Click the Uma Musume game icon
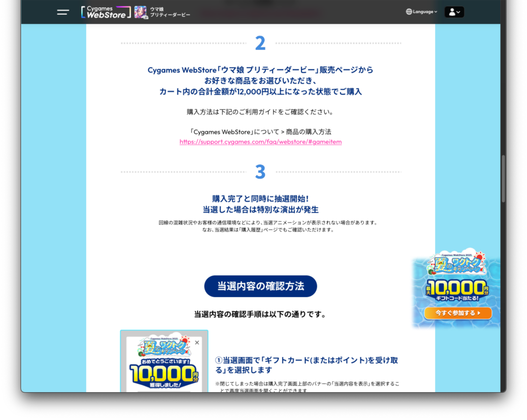Screen dimensions: 527x420 coord(140,12)
